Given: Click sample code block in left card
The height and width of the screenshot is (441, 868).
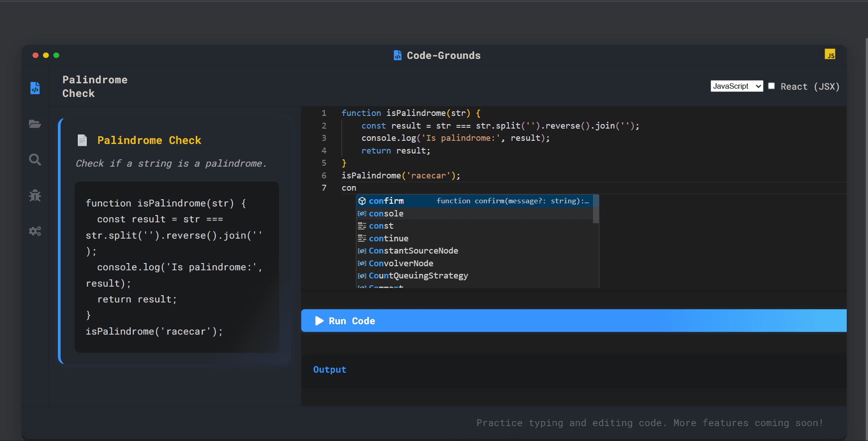Looking at the screenshot, I should click(x=177, y=267).
